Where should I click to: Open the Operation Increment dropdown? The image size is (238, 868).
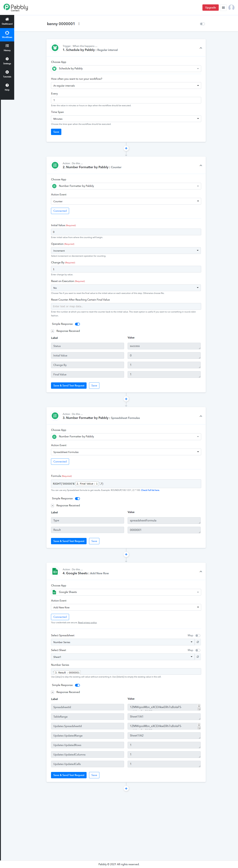click(126, 251)
